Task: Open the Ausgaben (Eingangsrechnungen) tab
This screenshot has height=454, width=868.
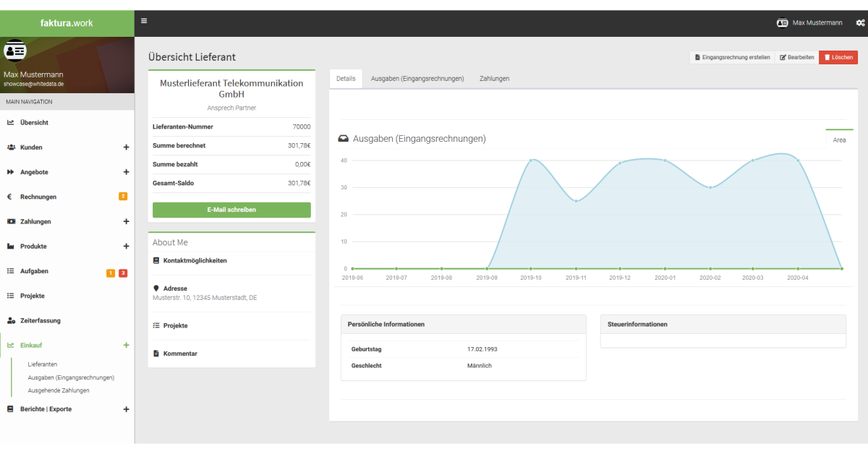Action: 417,79
